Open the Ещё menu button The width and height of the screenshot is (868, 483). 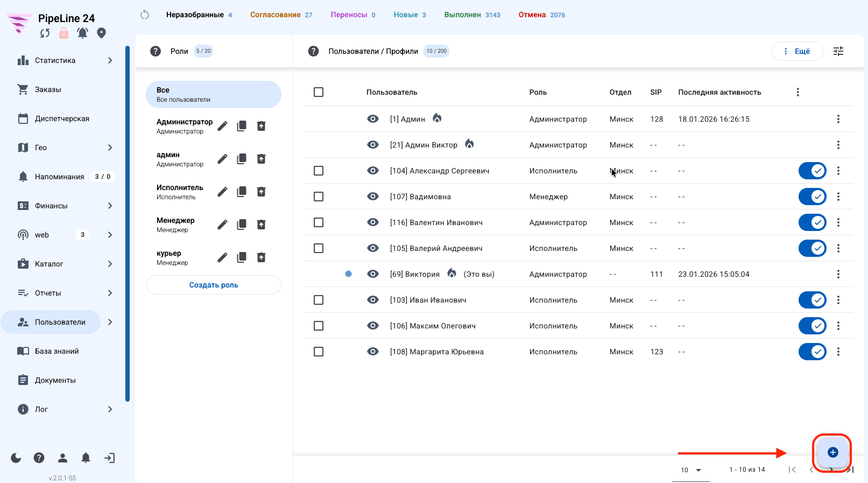[x=798, y=51]
